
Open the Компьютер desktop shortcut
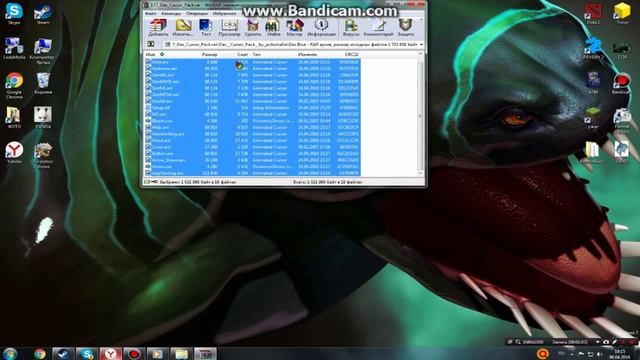point(43,51)
